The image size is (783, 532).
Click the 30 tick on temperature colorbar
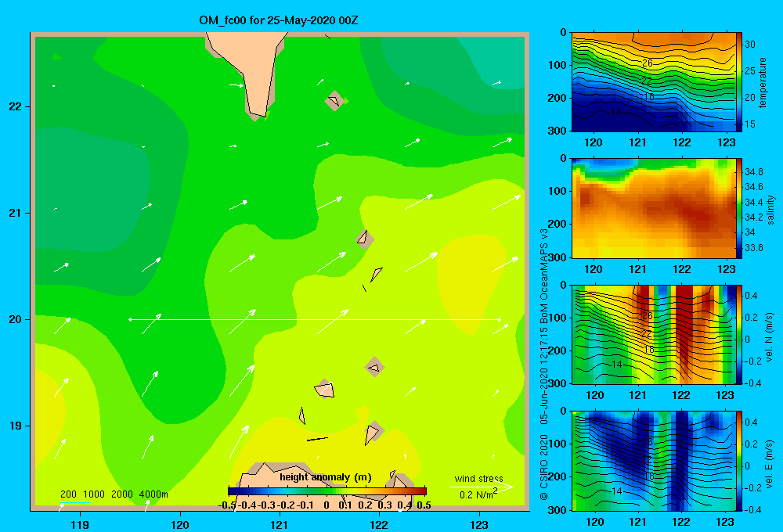750,45
